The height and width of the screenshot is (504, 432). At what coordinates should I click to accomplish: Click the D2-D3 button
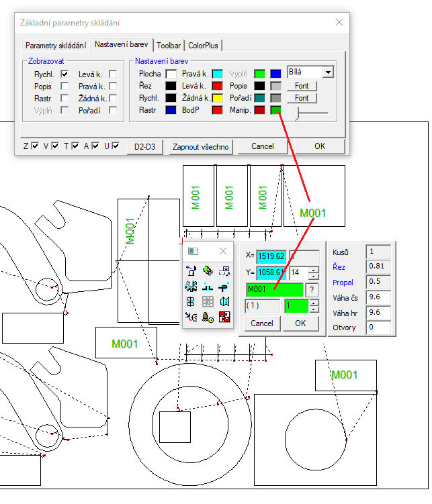pyautogui.click(x=145, y=146)
